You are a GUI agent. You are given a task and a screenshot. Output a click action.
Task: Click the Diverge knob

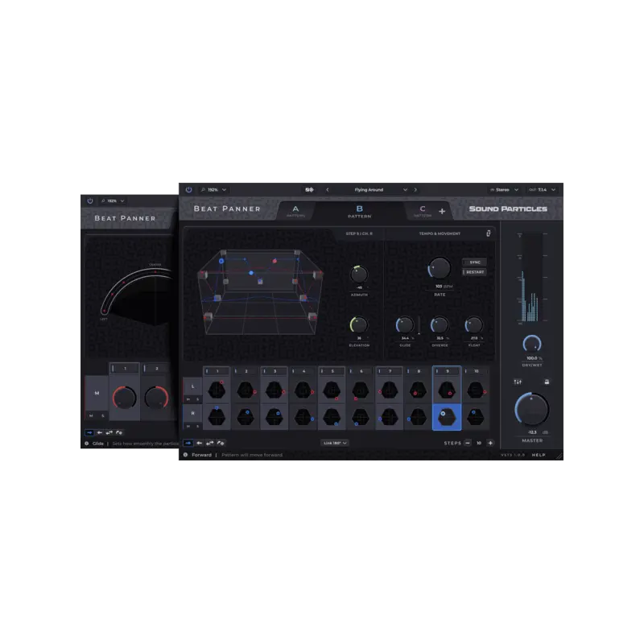(440, 325)
